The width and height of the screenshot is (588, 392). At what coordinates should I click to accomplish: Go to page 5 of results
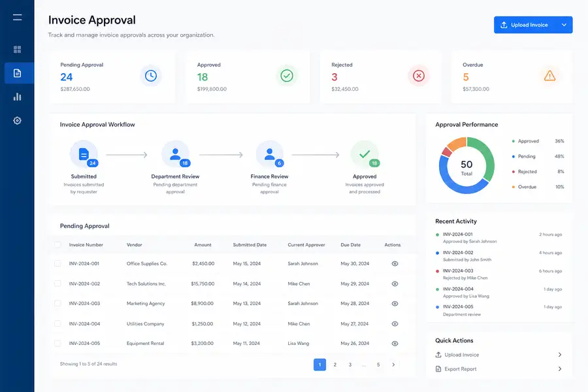[378, 365]
